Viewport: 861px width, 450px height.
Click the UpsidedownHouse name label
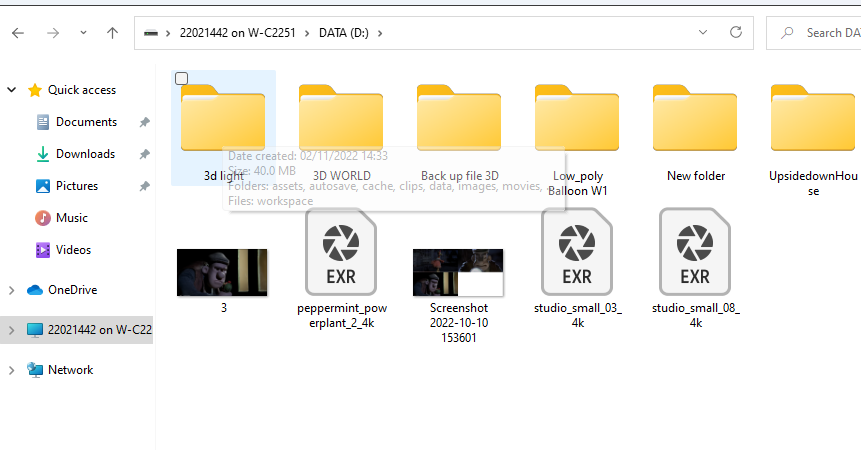813,183
